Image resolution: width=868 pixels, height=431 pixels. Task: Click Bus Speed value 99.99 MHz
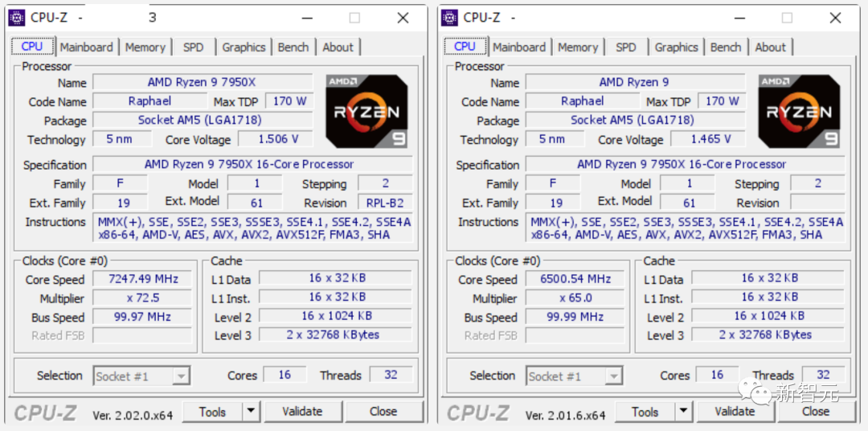click(575, 317)
